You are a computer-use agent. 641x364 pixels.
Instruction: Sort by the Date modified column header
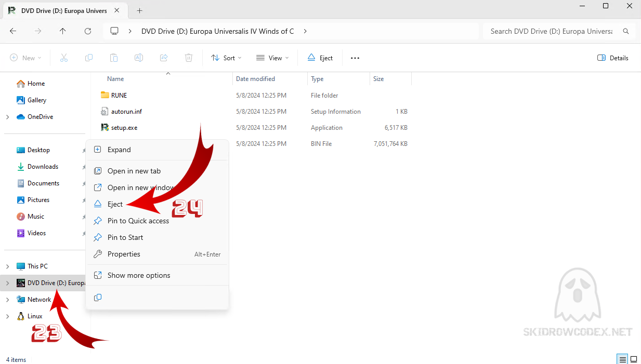pos(255,79)
